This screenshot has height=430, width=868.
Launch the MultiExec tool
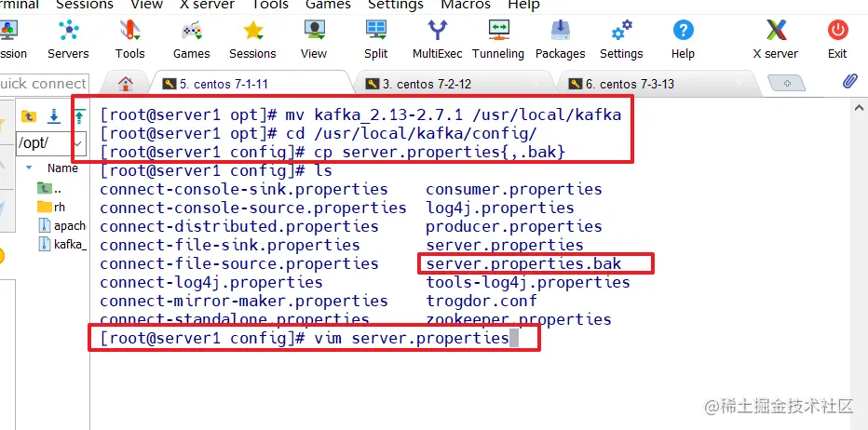[x=438, y=30]
